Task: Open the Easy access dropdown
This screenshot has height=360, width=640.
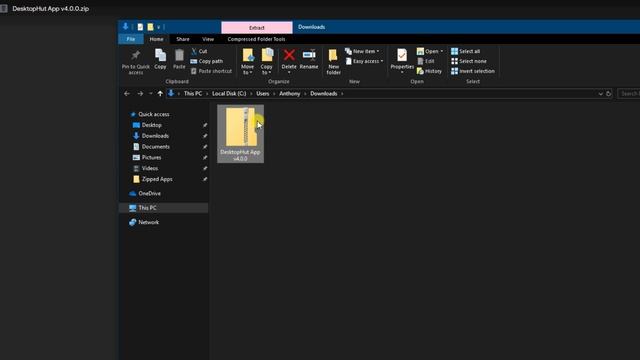Action: tap(364, 61)
